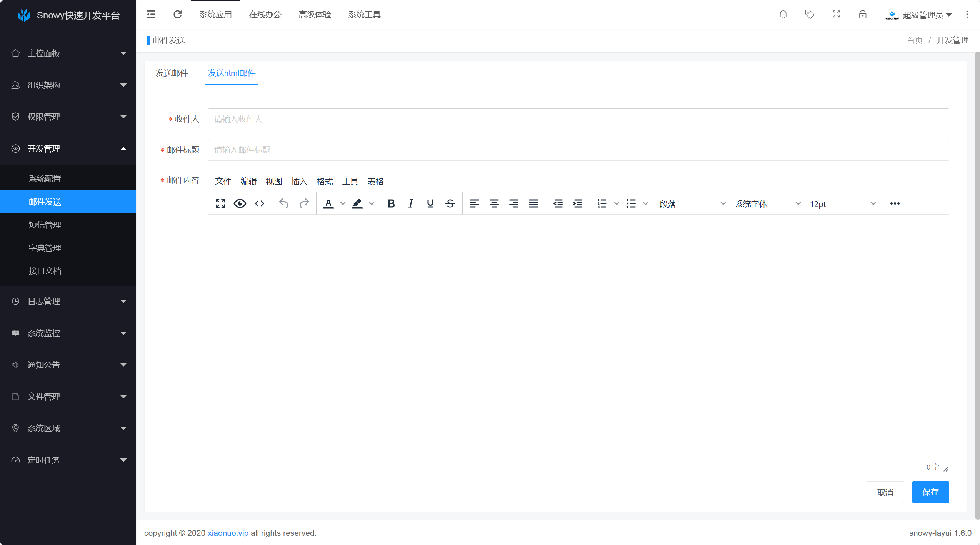Collapse the sidebar menu toggle

151,15
